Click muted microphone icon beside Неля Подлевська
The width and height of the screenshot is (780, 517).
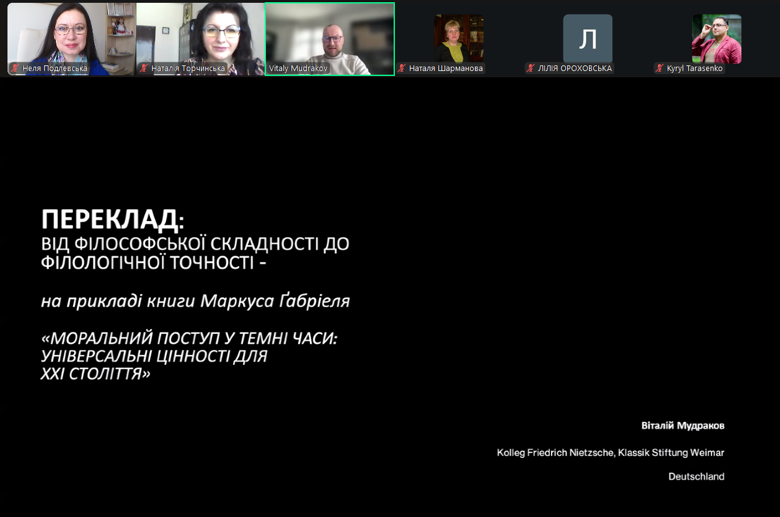[x=15, y=68]
